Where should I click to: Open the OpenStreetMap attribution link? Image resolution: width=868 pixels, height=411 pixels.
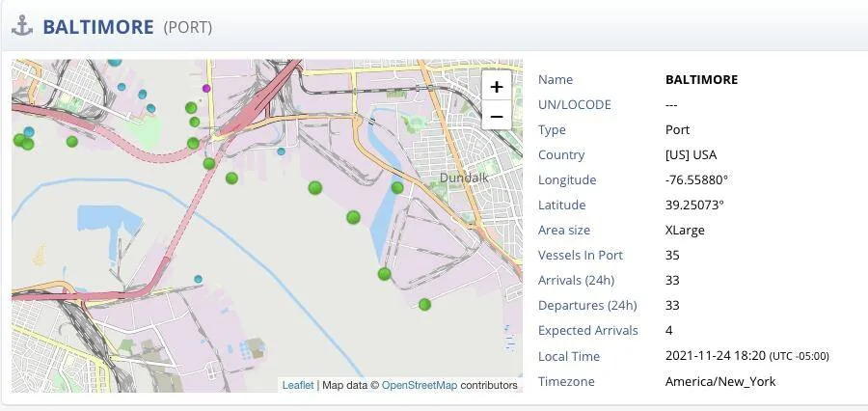(420, 385)
